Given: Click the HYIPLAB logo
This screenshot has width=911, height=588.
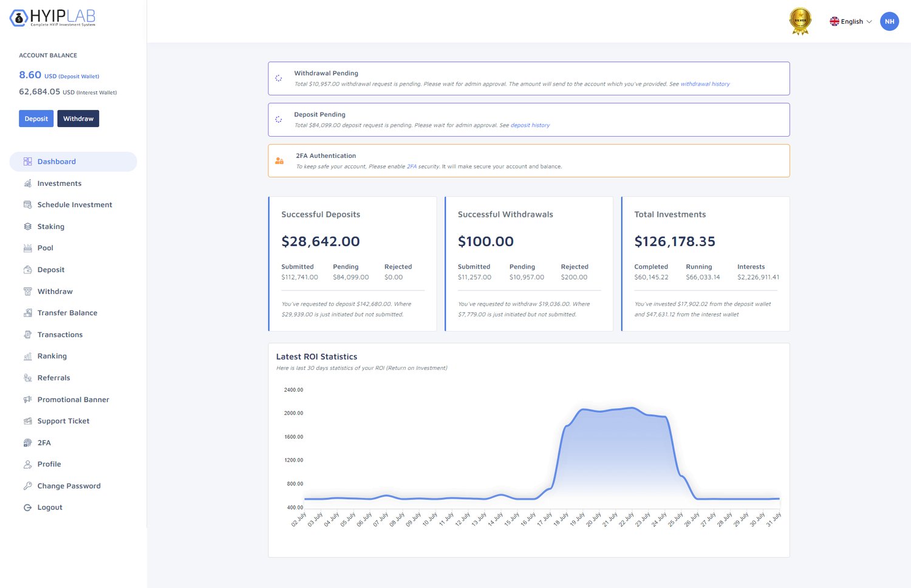Looking at the screenshot, I should click(x=53, y=18).
